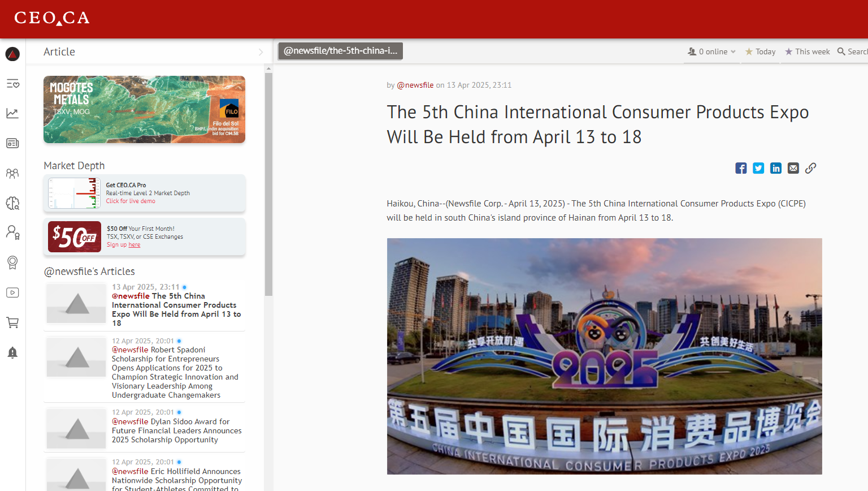Open the shopping cart icon

point(12,322)
